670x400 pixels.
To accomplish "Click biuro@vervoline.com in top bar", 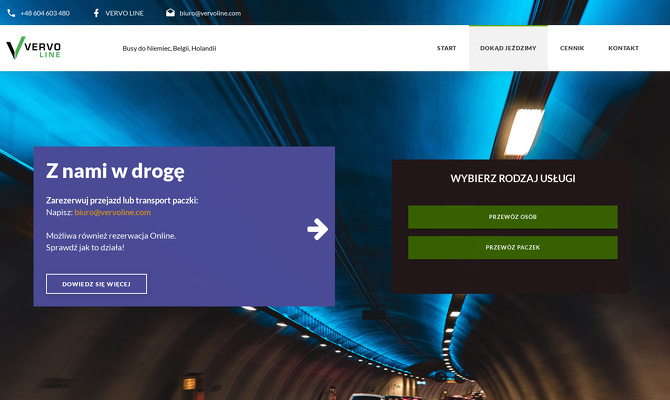I will coord(210,13).
